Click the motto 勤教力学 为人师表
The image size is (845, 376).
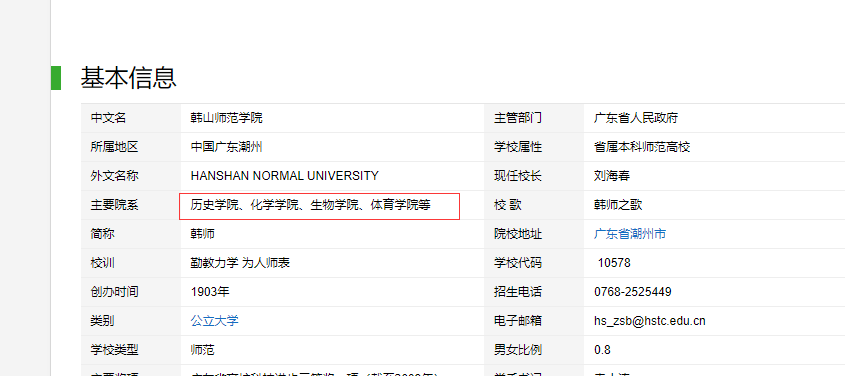pos(240,263)
